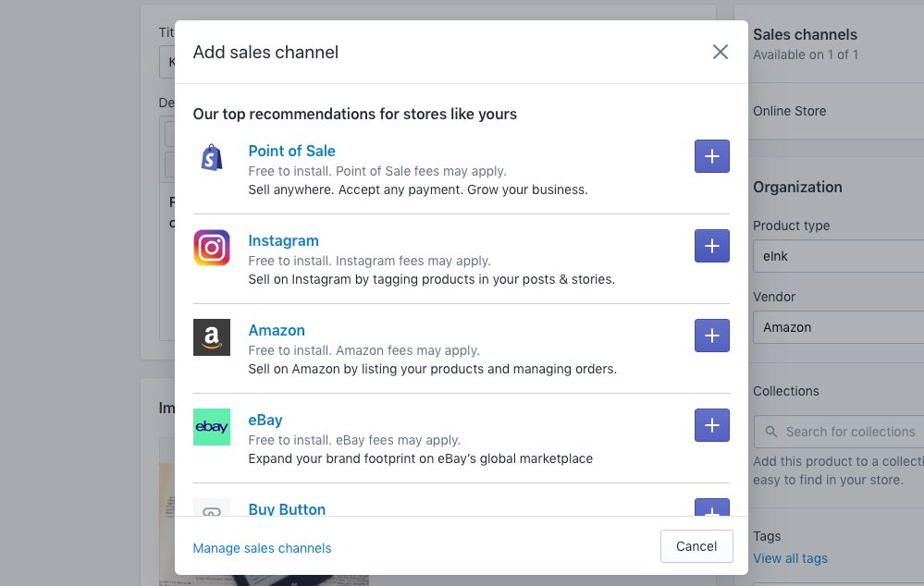Add the Point of Sale channel with plus
This screenshot has width=924, height=586.
pyautogui.click(x=711, y=157)
